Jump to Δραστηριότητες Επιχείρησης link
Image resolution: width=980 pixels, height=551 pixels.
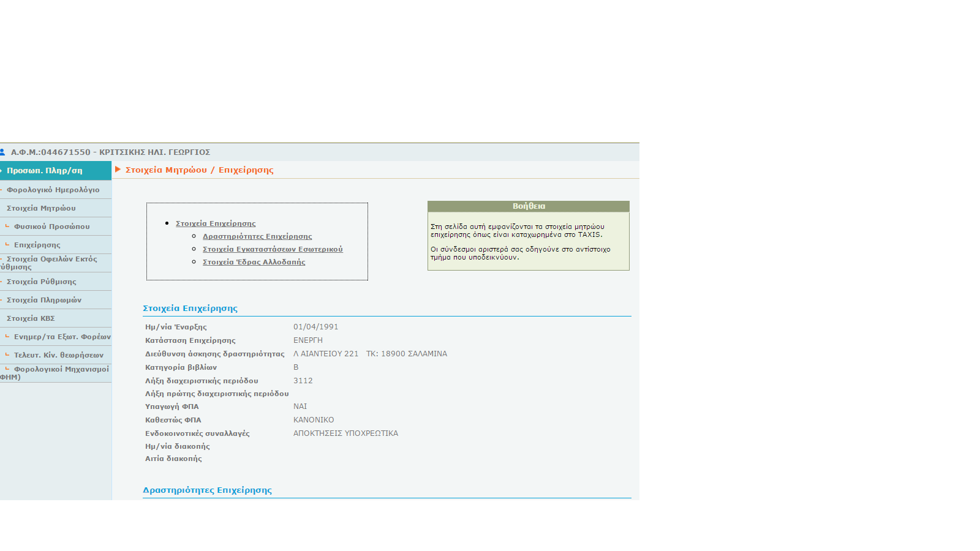coord(257,236)
